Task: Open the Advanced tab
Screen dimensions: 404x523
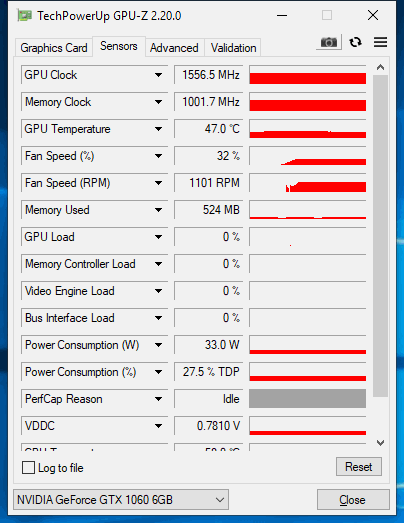Action: pos(174,48)
